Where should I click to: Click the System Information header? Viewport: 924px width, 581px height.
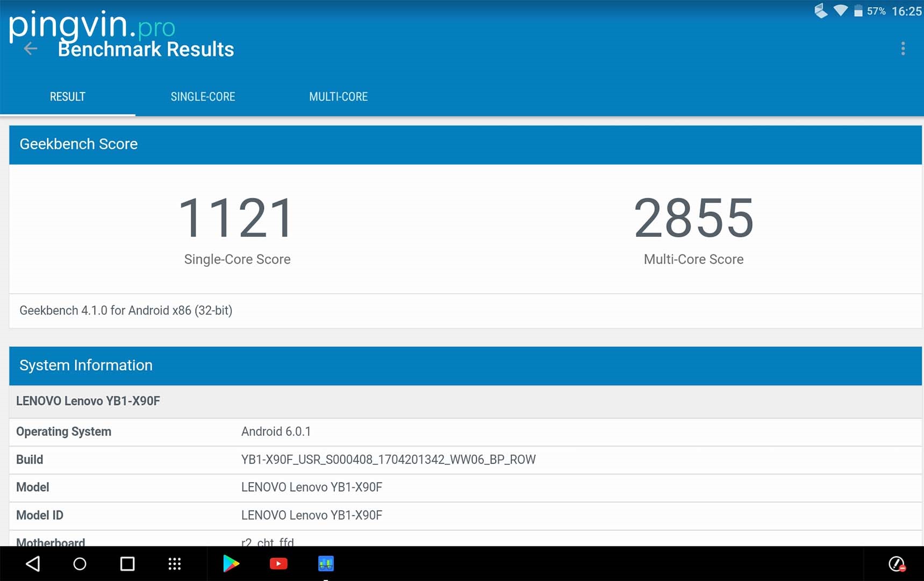[x=465, y=366]
